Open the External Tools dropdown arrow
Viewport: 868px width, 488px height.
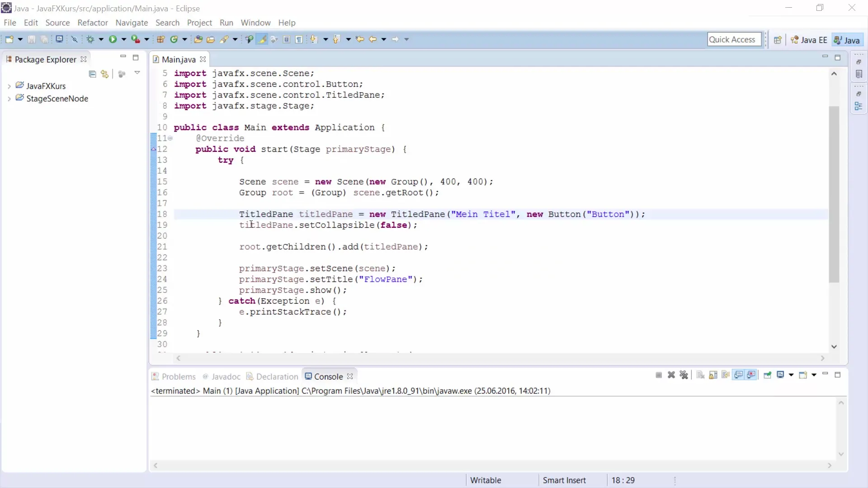(146, 39)
